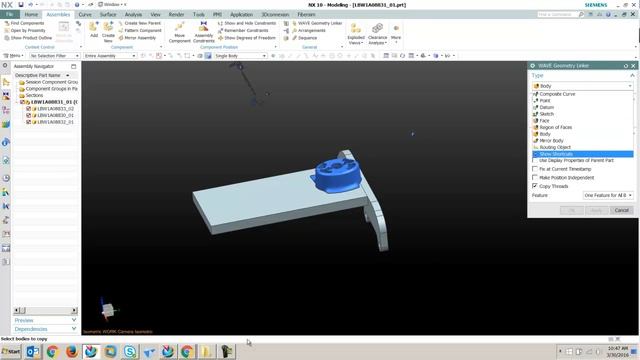Click the Descriptive Part Name column header
Screen dimensions: 640x360
[x=38, y=76]
